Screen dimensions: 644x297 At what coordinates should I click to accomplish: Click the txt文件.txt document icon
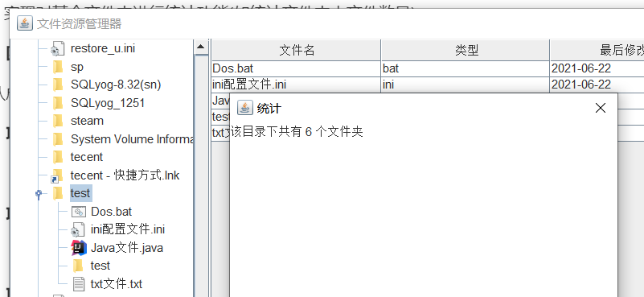click(x=78, y=284)
